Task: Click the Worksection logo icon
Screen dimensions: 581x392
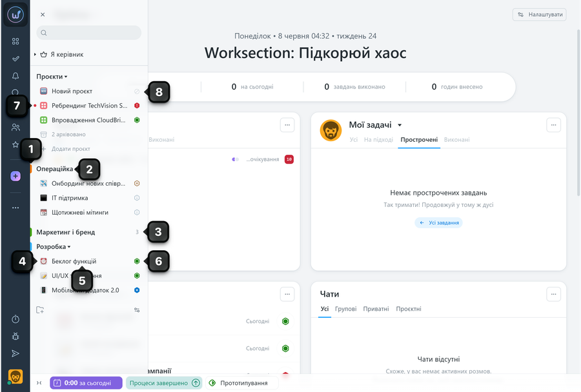Action: pos(15,15)
